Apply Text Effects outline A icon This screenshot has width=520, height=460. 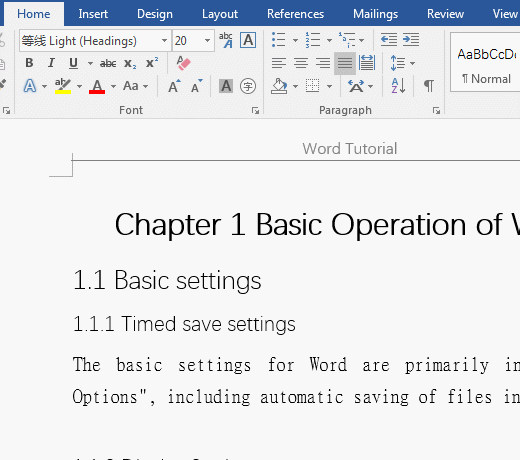[x=30, y=86]
